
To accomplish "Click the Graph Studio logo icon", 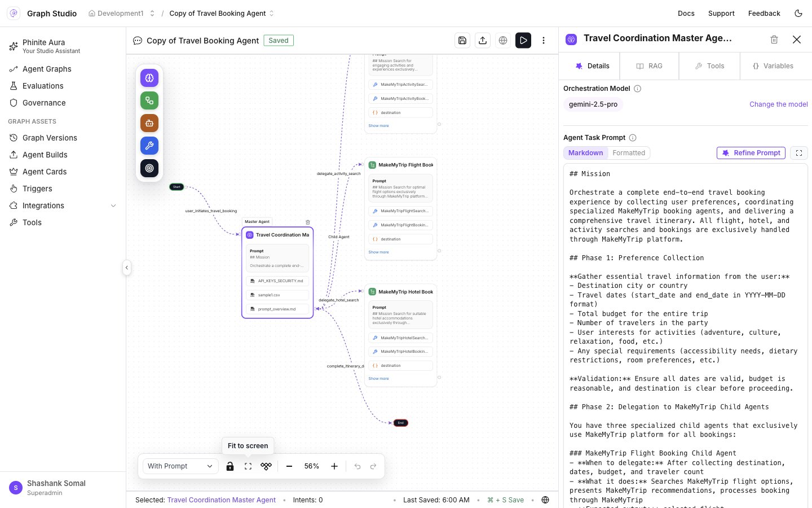I will point(14,14).
